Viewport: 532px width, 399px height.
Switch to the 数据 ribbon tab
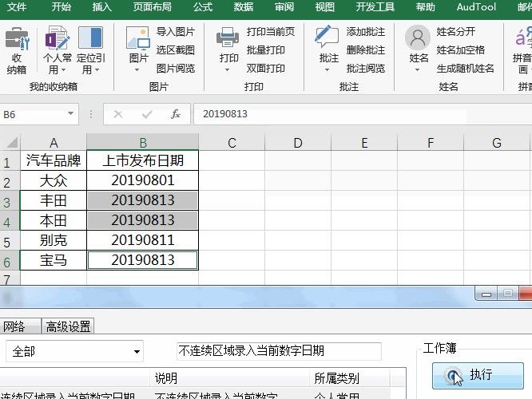244,6
